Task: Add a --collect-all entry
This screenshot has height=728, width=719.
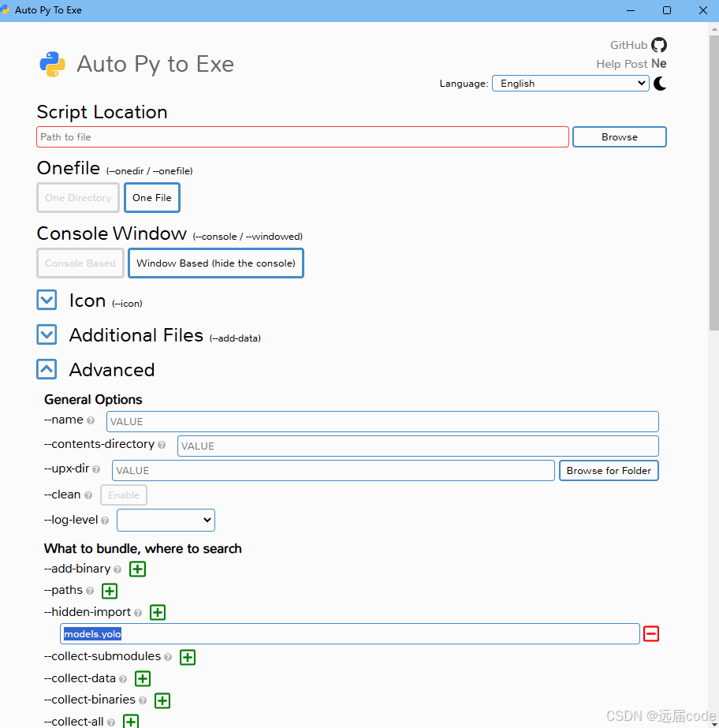Action: pyautogui.click(x=131, y=722)
